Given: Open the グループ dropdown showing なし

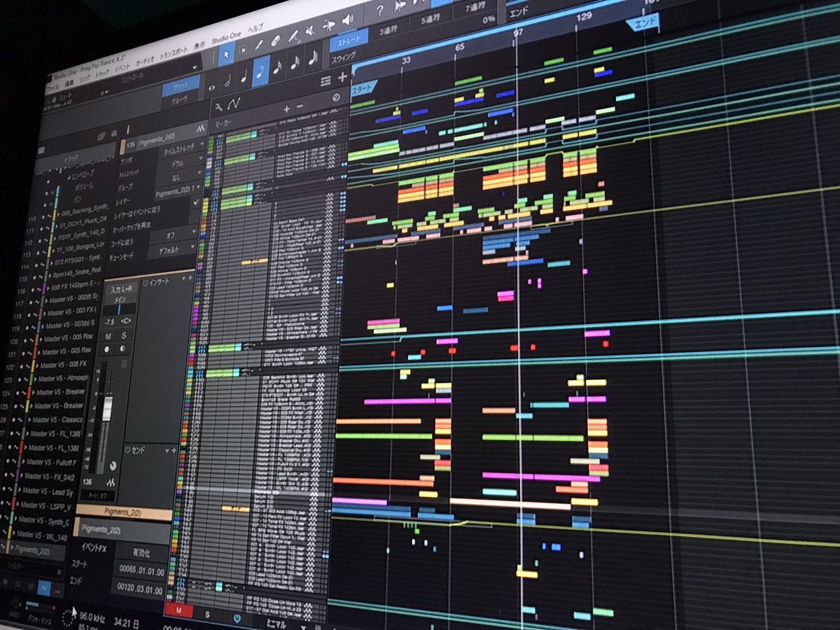Looking at the screenshot, I should tap(178, 176).
